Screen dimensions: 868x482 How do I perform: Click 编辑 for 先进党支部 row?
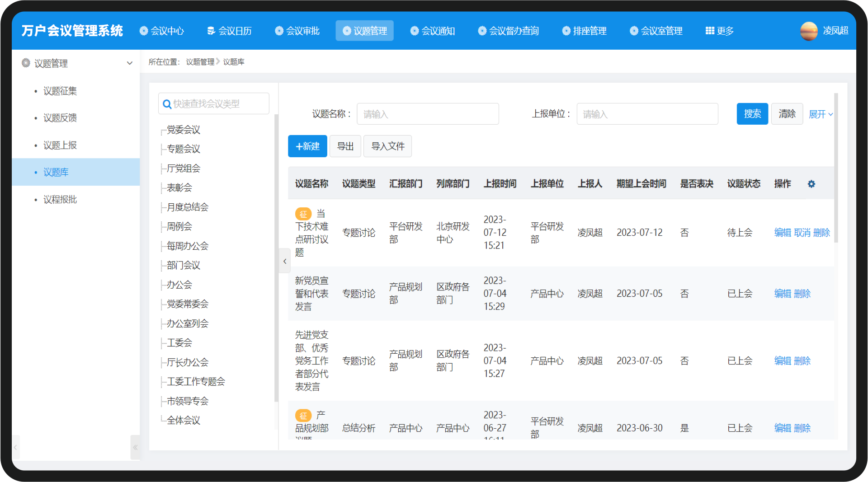[x=783, y=361]
